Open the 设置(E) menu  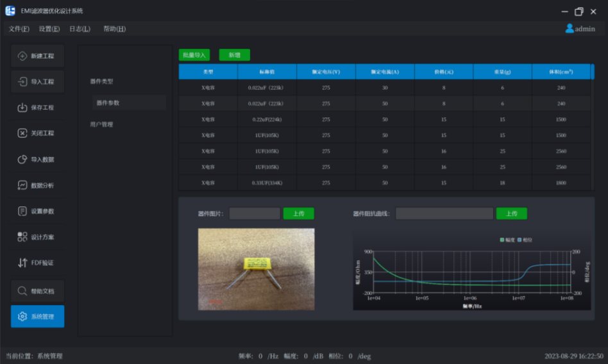[49, 29]
